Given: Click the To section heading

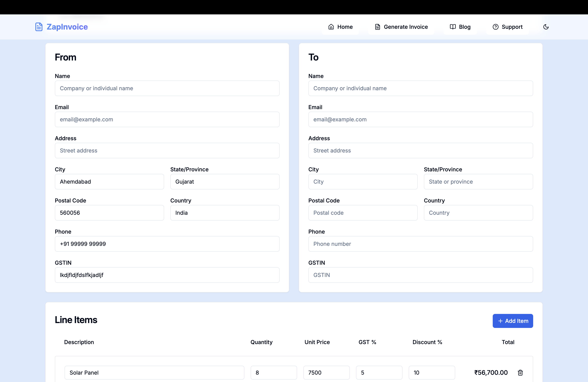Looking at the screenshot, I should (313, 57).
